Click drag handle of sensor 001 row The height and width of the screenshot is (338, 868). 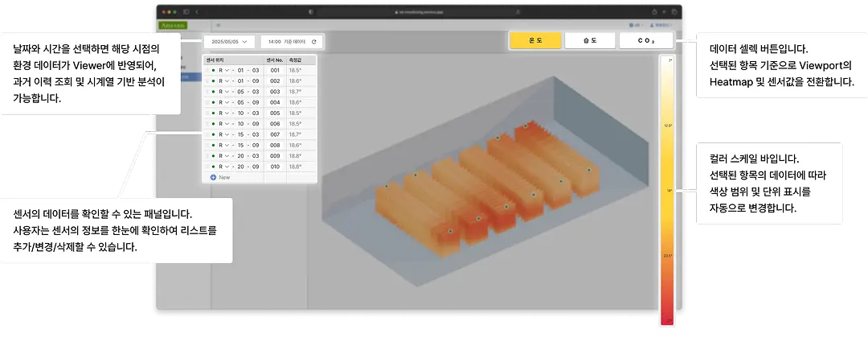[207, 71]
